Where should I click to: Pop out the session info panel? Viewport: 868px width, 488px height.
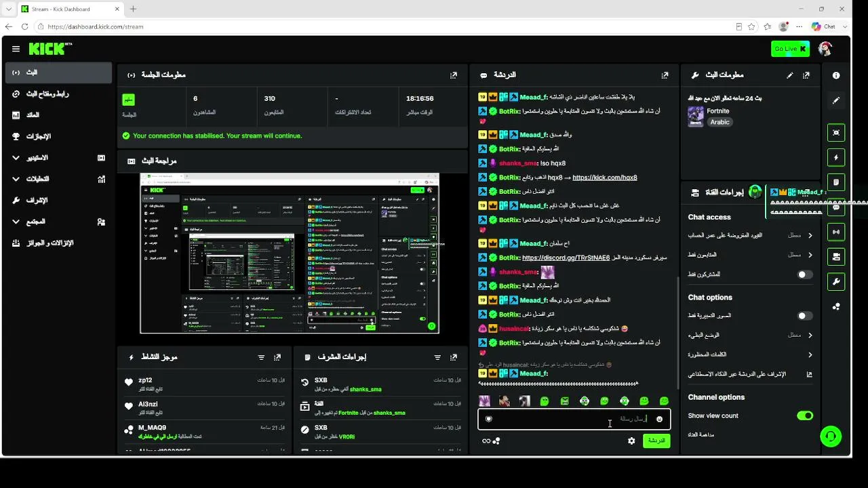point(454,75)
